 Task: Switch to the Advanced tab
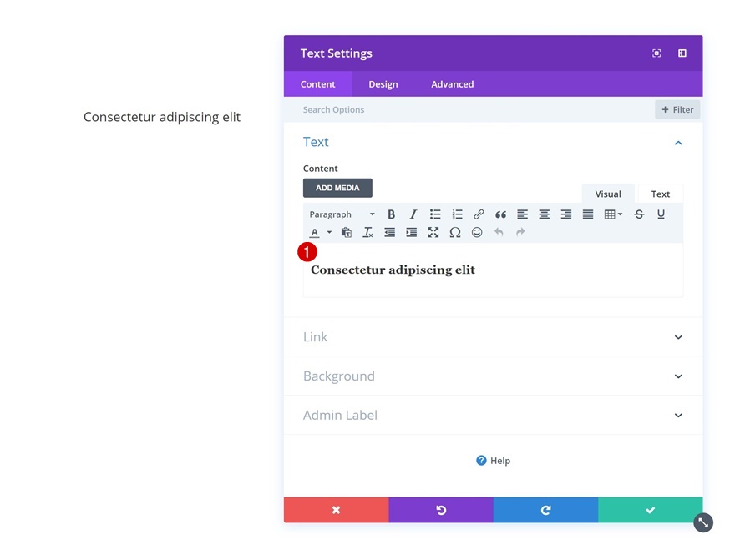click(x=453, y=84)
